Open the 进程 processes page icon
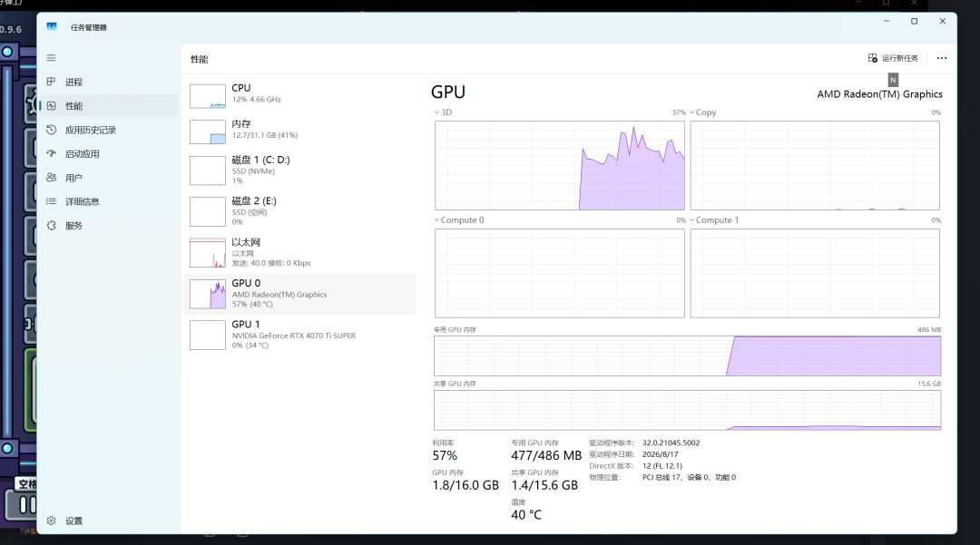This screenshot has height=545, width=980. [x=51, y=82]
